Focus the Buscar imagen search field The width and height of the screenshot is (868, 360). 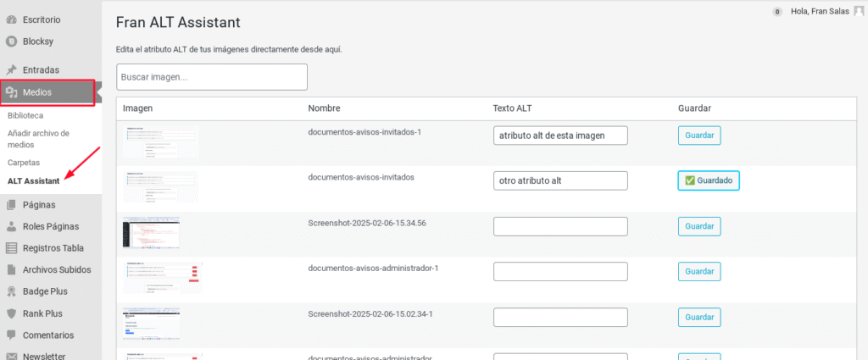tap(212, 77)
